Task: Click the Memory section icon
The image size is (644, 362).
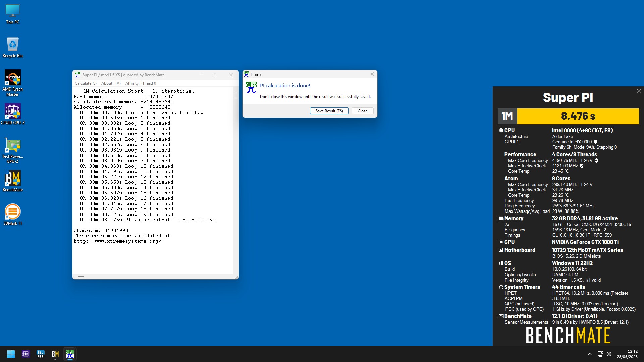Action: (x=501, y=219)
